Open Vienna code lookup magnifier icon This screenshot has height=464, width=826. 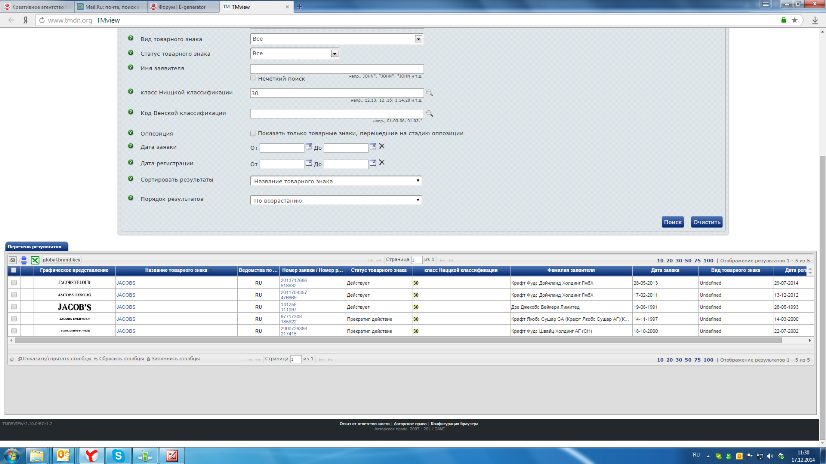coord(429,113)
